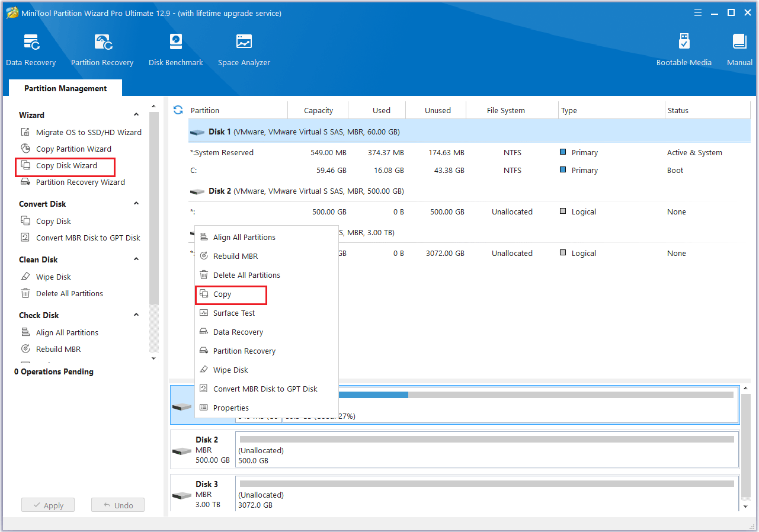Choose Data Recovery from context menu

pyautogui.click(x=267, y=332)
